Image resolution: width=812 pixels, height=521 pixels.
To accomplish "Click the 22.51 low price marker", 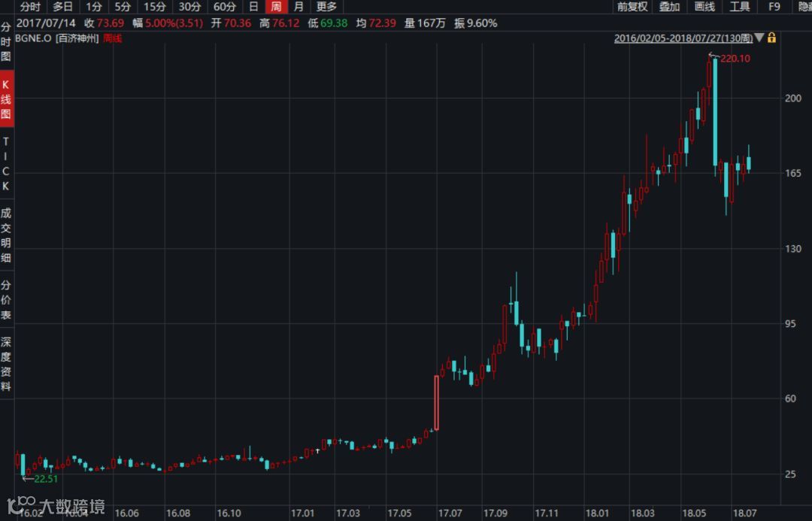I will point(46,479).
